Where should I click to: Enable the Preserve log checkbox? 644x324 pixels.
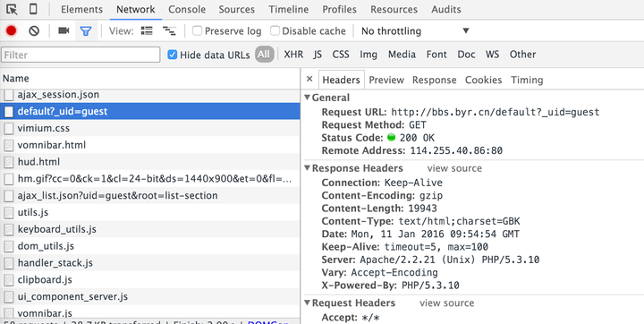(197, 30)
